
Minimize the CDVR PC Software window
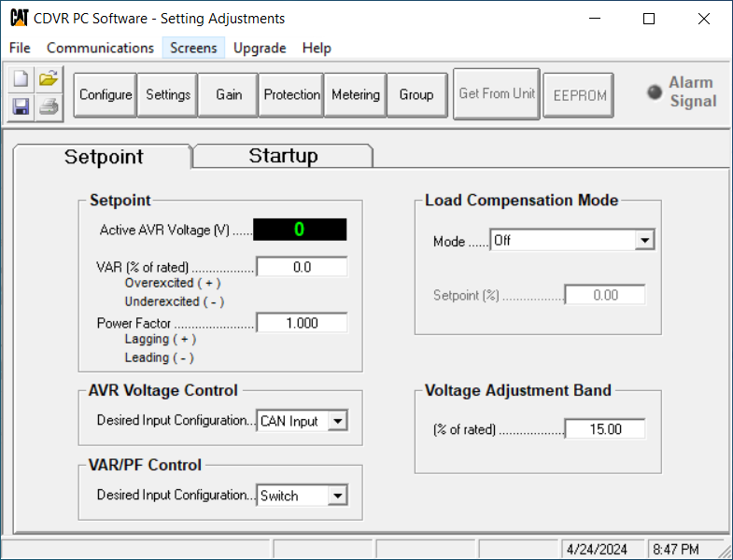(595, 19)
